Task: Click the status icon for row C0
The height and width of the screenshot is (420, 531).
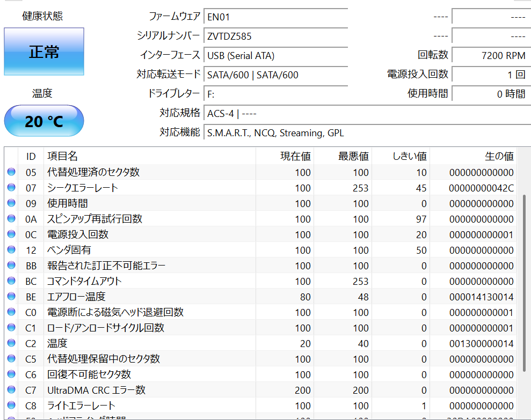Action: [x=11, y=312]
